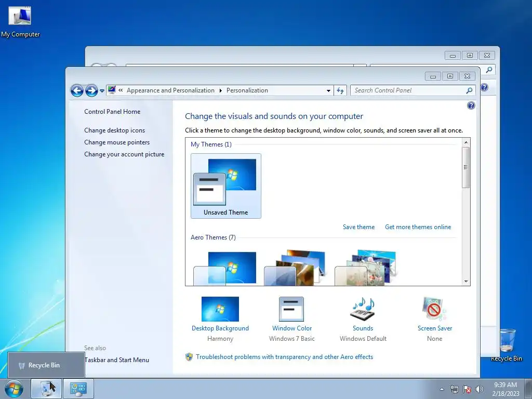
Task: Open Window Color settings icon
Action: (291, 309)
